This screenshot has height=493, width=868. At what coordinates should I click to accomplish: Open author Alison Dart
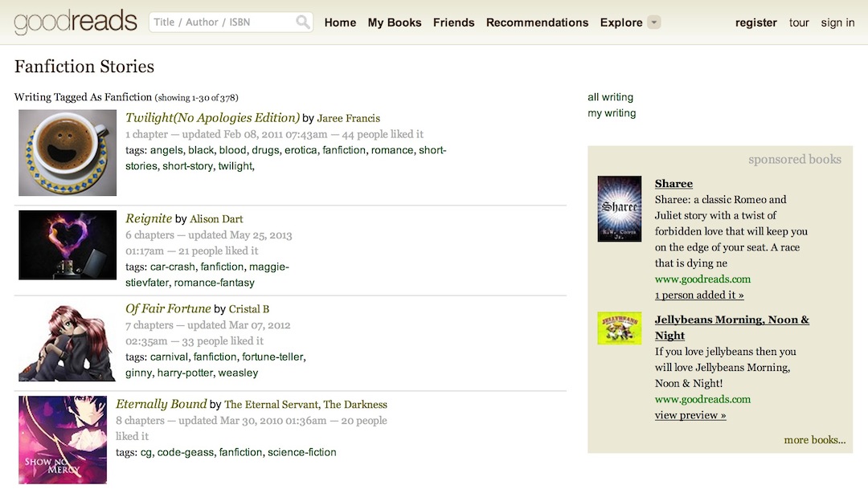coord(216,219)
